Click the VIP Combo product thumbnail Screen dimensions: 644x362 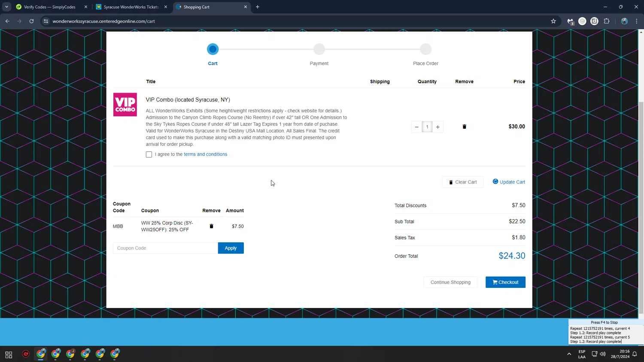tap(125, 105)
